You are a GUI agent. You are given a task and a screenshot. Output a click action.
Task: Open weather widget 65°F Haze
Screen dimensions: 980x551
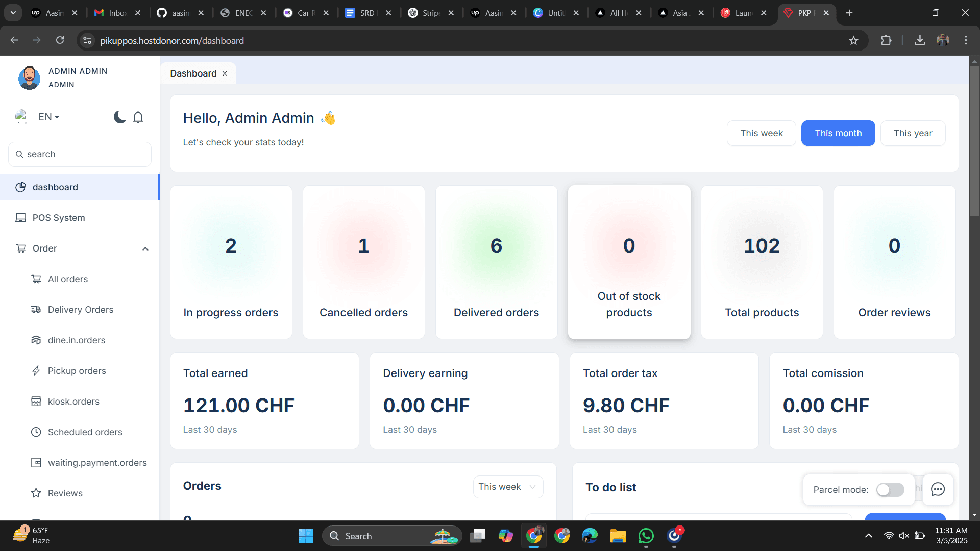tap(32, 536)
